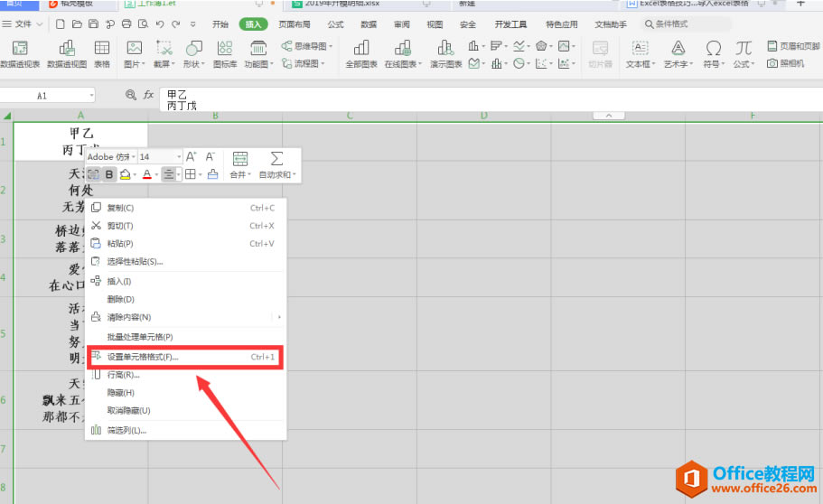Click the fx insert function icon
823x504 pixels.
coord(148,95)
